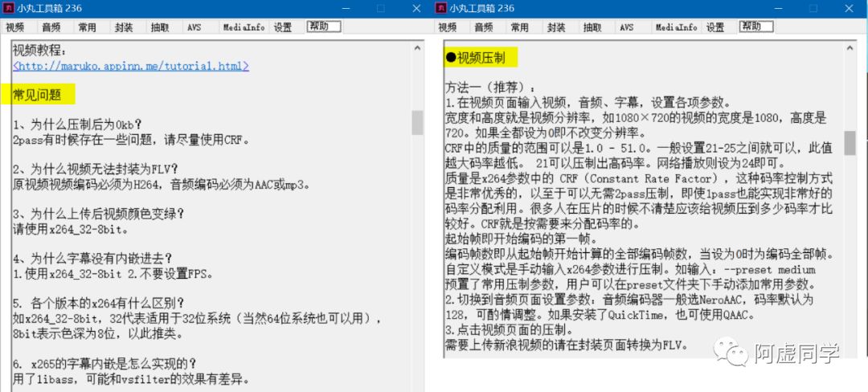Screen dimensions: 868x392
Task: Open 视频 tab in the 常见问题 window
Action: (x=15, y=27)
